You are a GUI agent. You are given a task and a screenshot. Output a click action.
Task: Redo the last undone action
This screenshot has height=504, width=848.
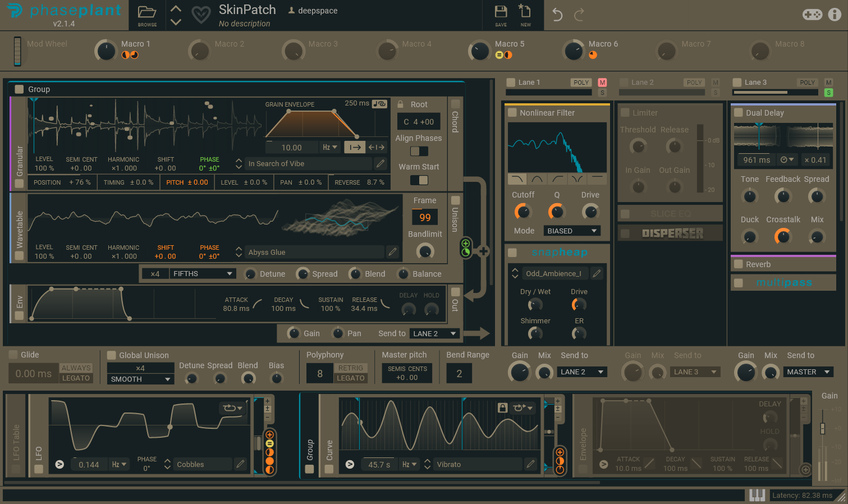[x=579, y=15]
